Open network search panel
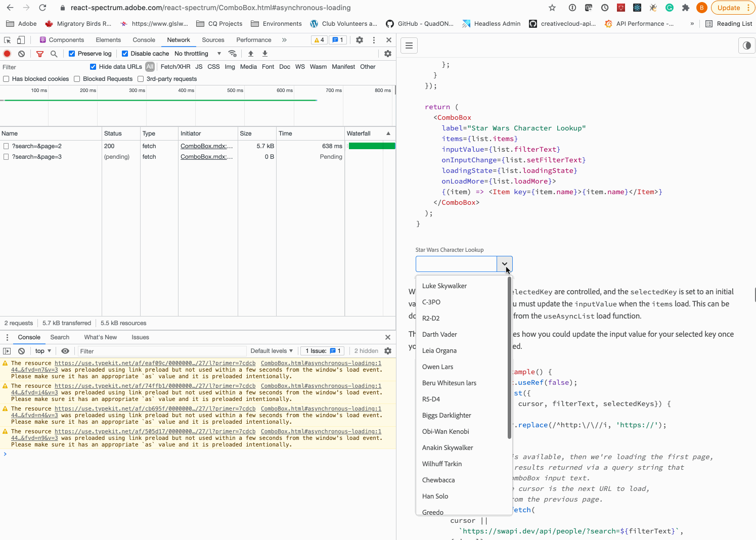Screen dimensions: 756x540 click(54, 53)
